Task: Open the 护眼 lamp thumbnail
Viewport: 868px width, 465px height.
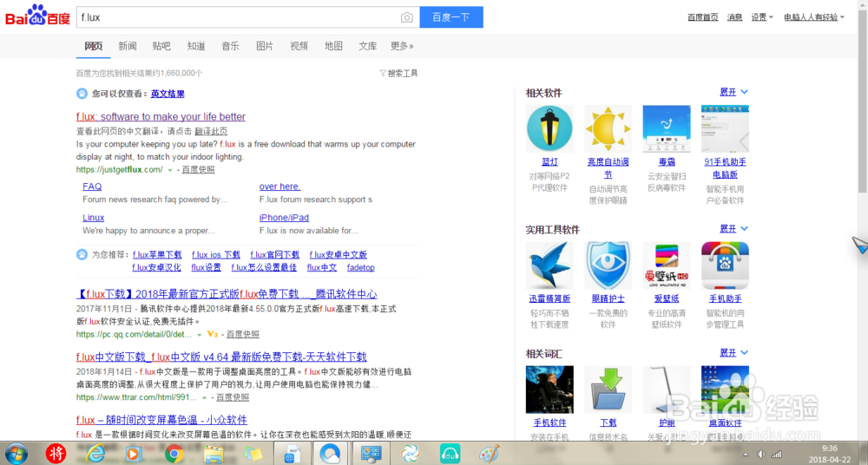Action: (x=667, y=390)
